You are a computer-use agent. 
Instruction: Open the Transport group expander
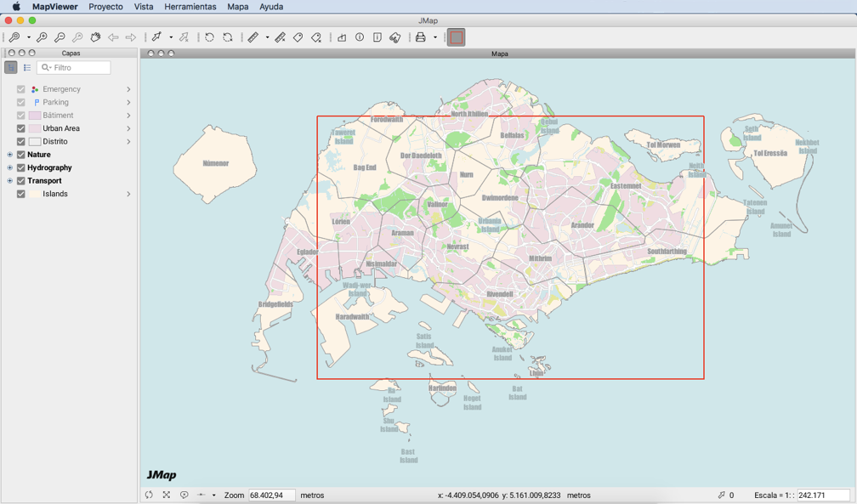(9, 180)
